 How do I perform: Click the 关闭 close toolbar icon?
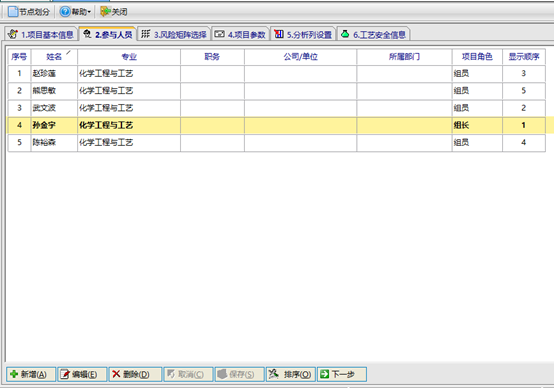105,12
